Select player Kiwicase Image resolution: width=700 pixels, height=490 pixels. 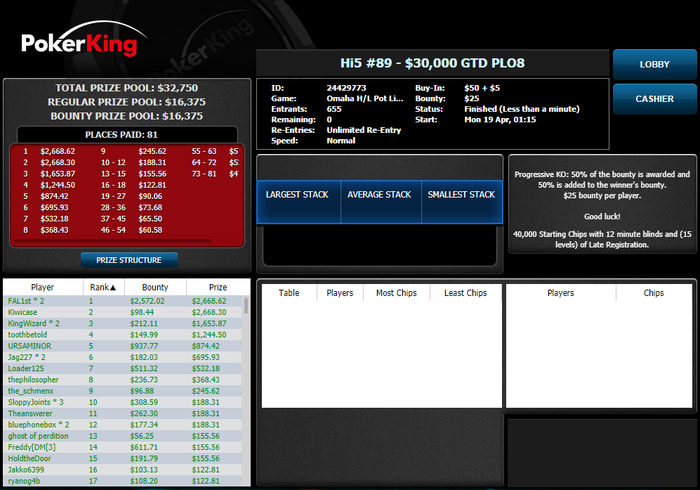tap(123, 312)
